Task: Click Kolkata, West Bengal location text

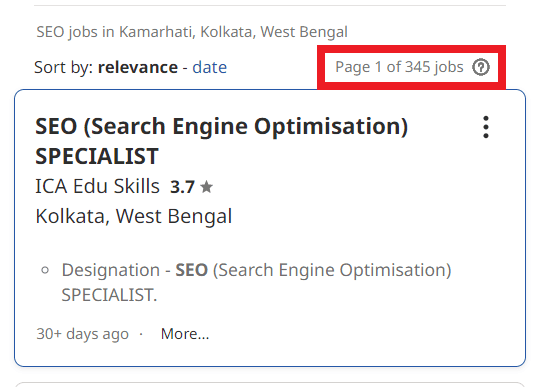Action: (x=134, y=216)
